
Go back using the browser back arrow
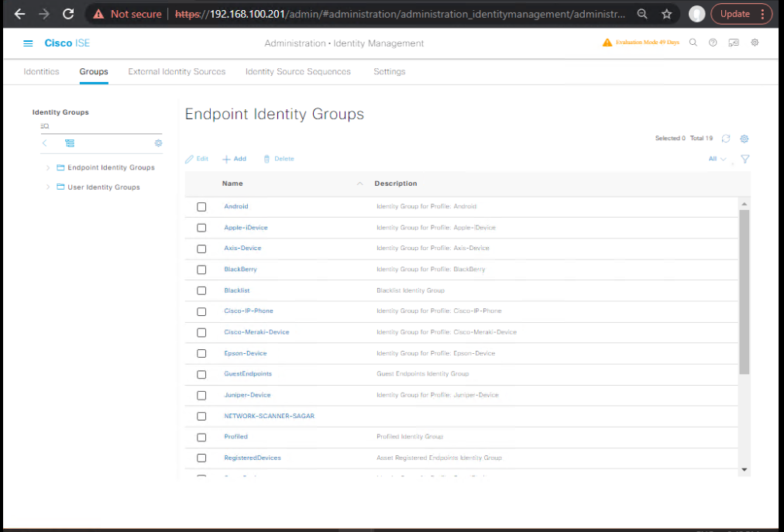(19, 14)
